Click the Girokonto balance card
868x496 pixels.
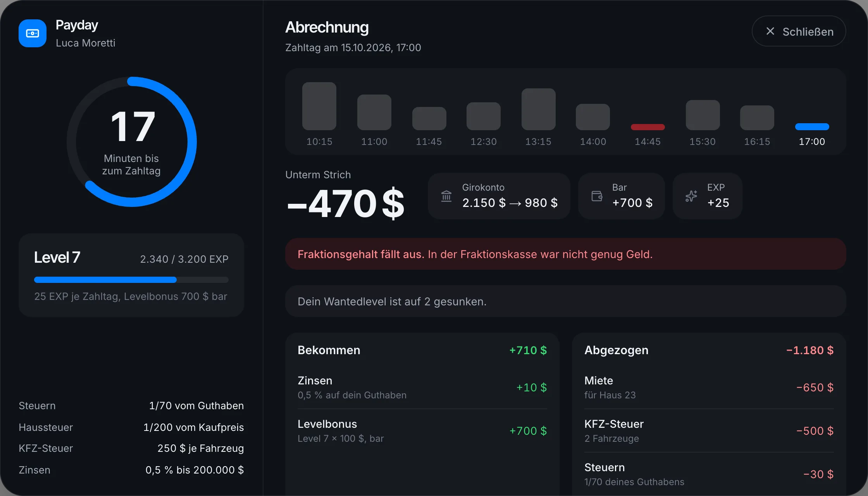pyautogui.click(x=499, y=196)
